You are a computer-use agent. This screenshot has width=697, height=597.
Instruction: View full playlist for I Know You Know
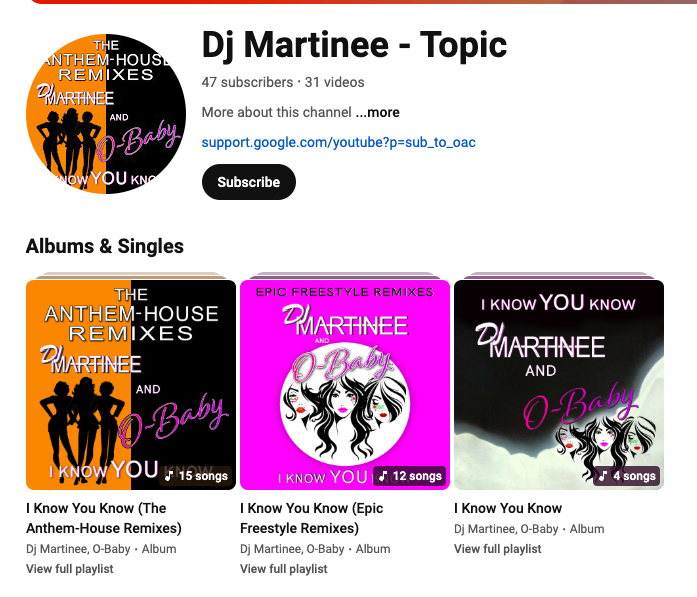498,549
